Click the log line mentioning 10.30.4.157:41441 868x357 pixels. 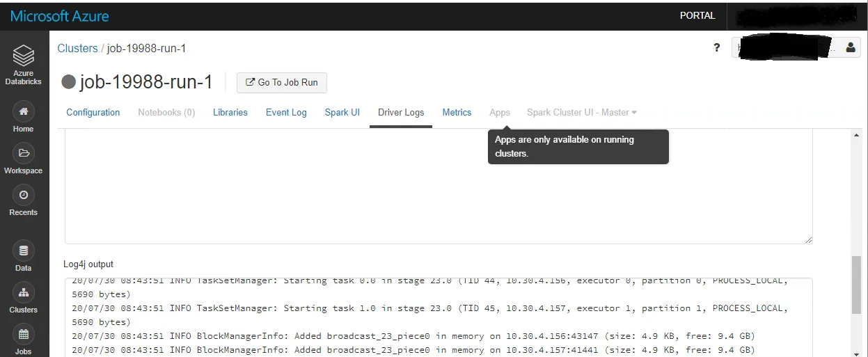413,350
